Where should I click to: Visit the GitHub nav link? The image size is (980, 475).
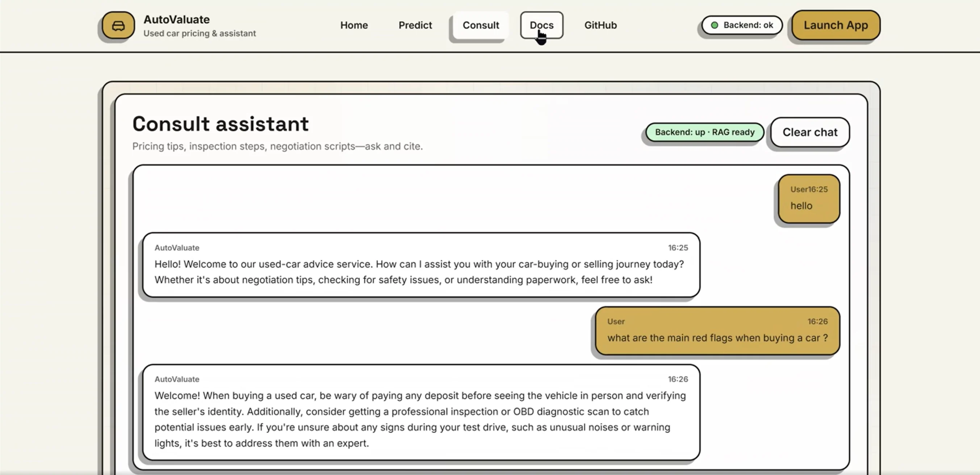pos(600,25)
